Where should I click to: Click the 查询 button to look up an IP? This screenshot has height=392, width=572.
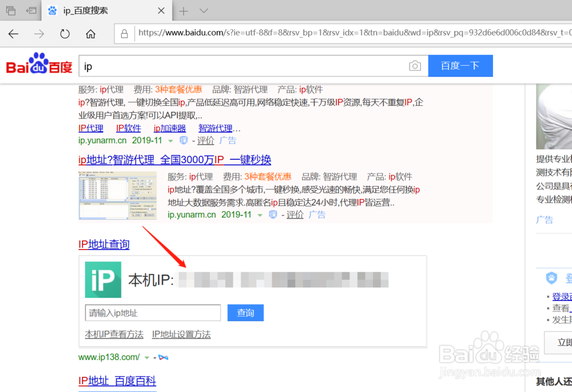click(x=245, y=312)
